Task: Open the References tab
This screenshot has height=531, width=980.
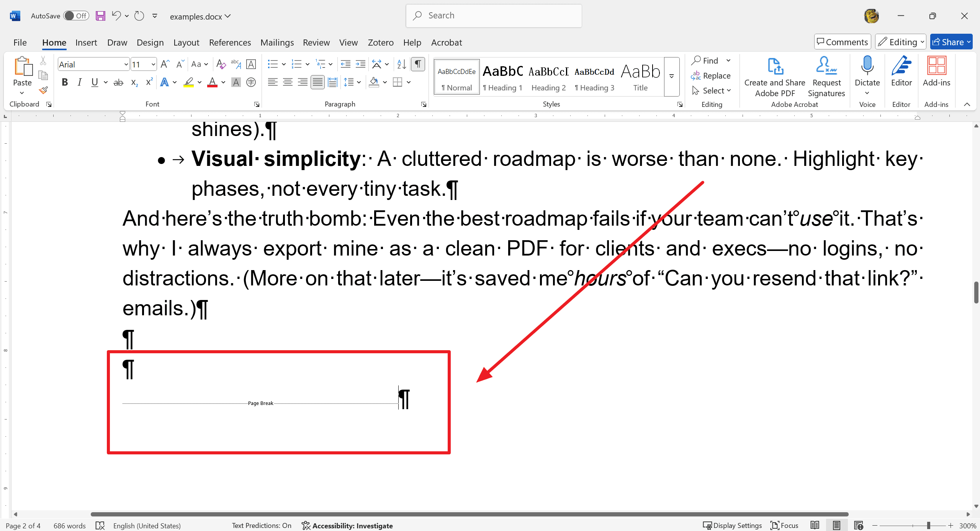Action: point(230,43)
